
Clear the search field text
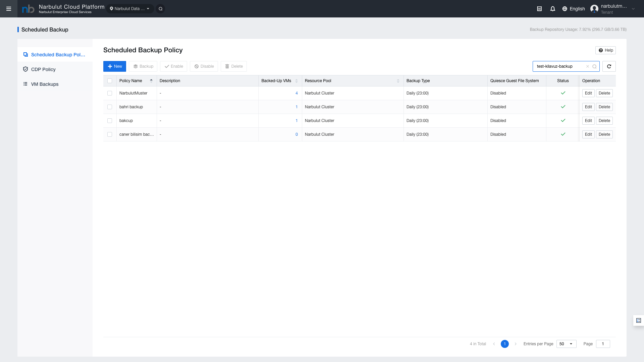pos(588,66)
